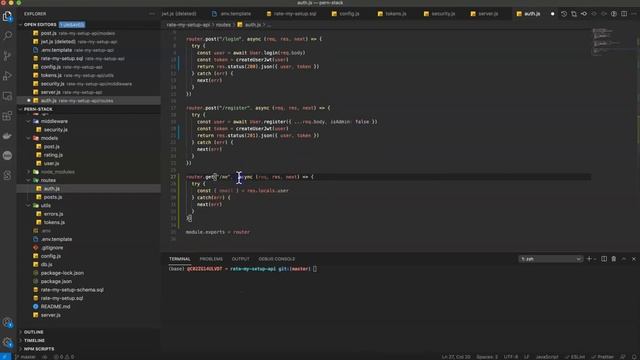Kill the terminal with trash icon

pyautogui.click(x=613, y=259)
